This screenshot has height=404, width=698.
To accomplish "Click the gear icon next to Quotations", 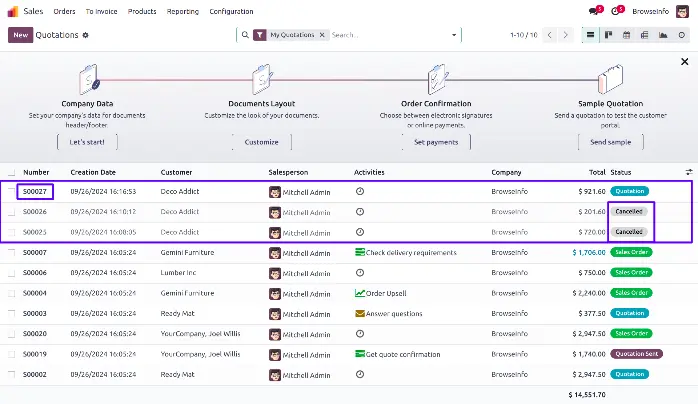I will 86,35.
